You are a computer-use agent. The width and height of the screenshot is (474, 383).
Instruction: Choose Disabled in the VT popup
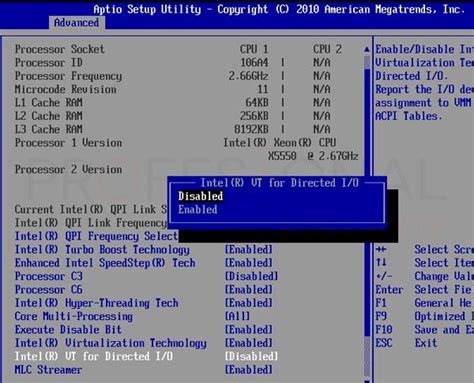(200, 196)
